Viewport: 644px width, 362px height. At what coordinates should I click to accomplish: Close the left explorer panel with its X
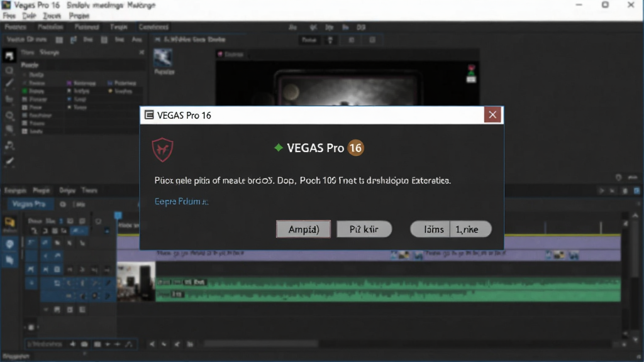click(142, 53)
